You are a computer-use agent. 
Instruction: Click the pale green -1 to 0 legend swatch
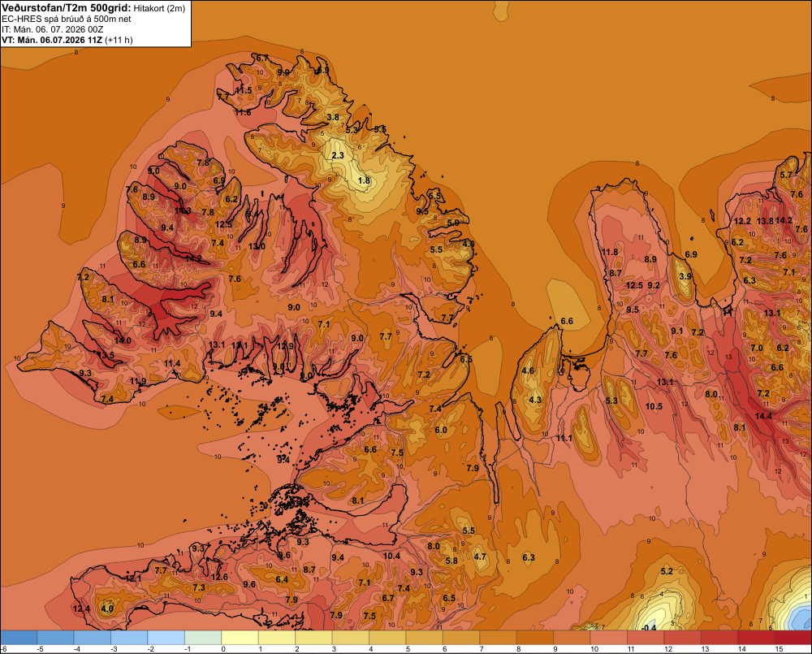pos(203,638)
